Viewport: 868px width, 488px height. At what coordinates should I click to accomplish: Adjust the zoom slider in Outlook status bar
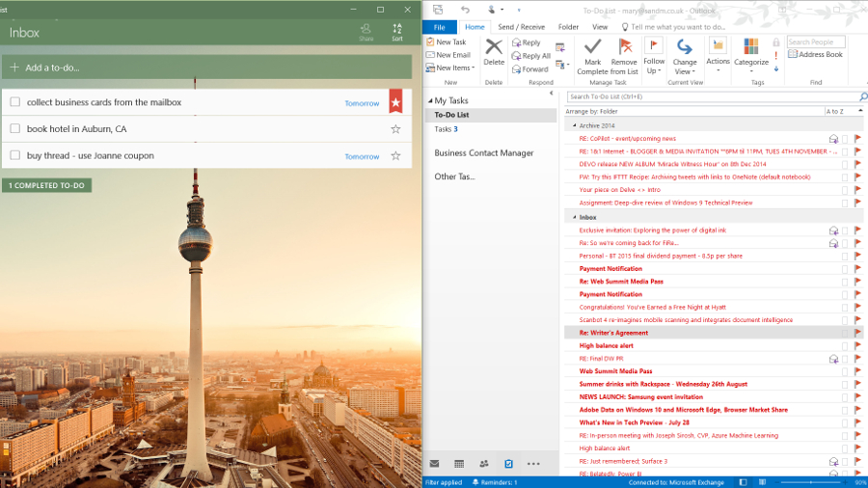coord(811,482)
